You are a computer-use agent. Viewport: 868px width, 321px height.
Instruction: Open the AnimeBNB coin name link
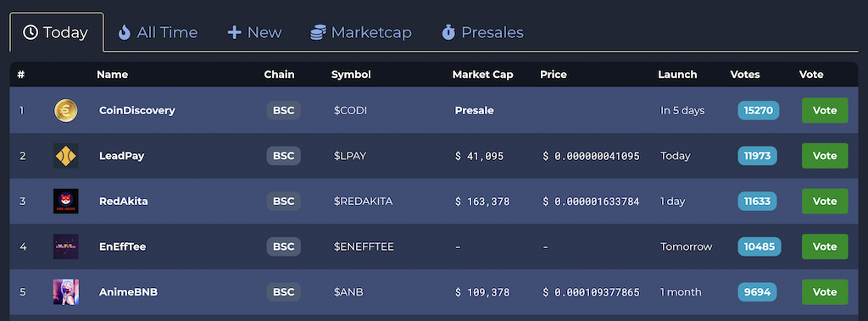[x=129, y=292]
